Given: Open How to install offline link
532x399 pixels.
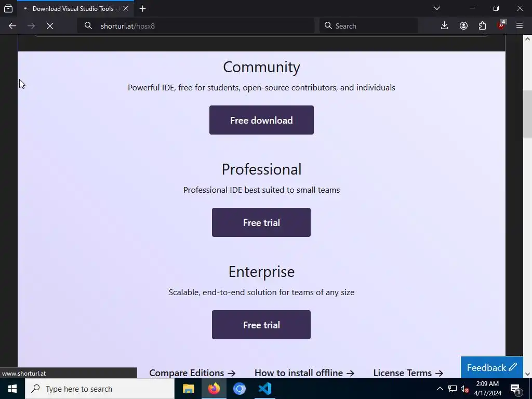Looking at the screenshot, I should (x=304, y=373).
